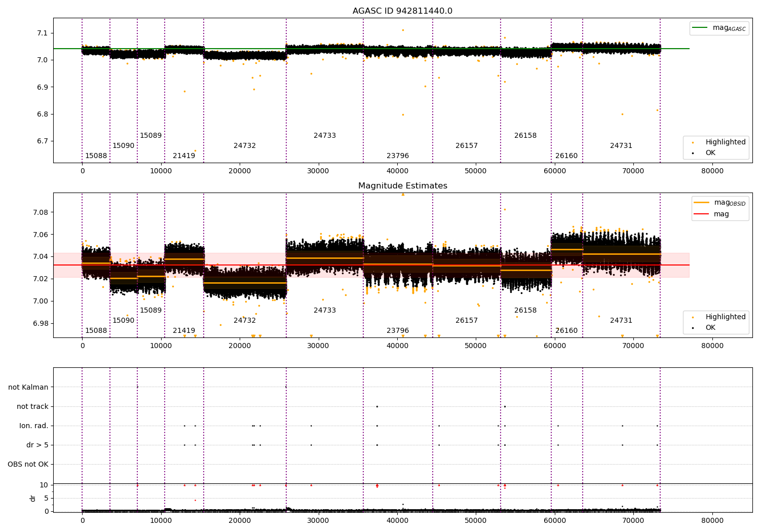This screenshot has width=760, height=532.
Task: Click the 5 tick on the dr axis
Action: tap(47, 498)
